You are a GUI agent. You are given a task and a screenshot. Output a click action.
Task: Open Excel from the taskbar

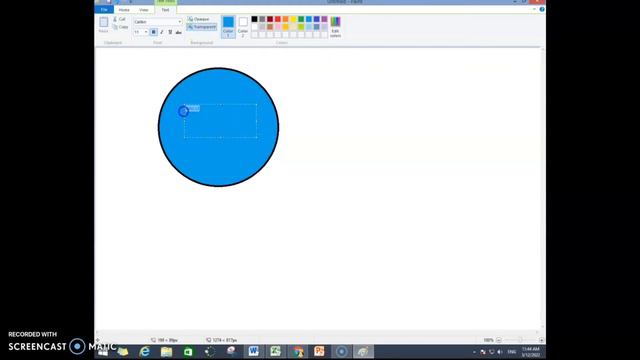point(276,351)
